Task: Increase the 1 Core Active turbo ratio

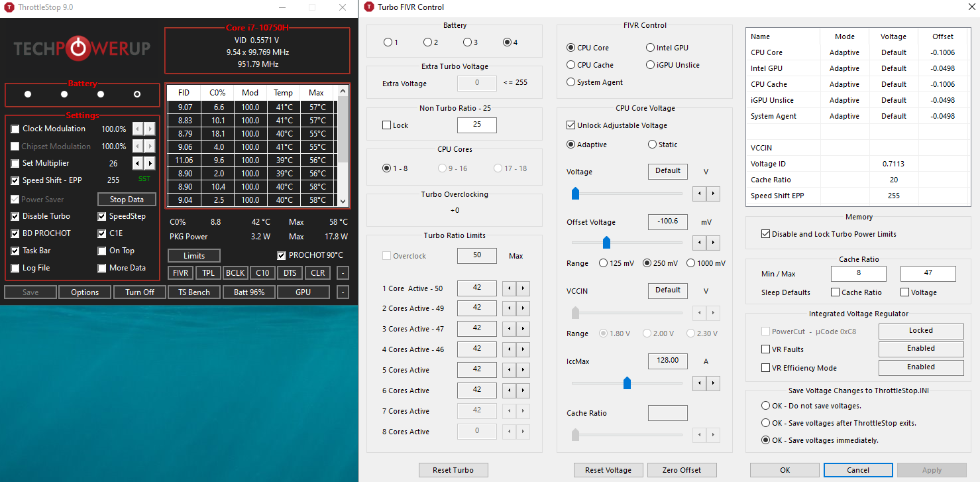Action: pyautogui.click(x=523, y=288)
